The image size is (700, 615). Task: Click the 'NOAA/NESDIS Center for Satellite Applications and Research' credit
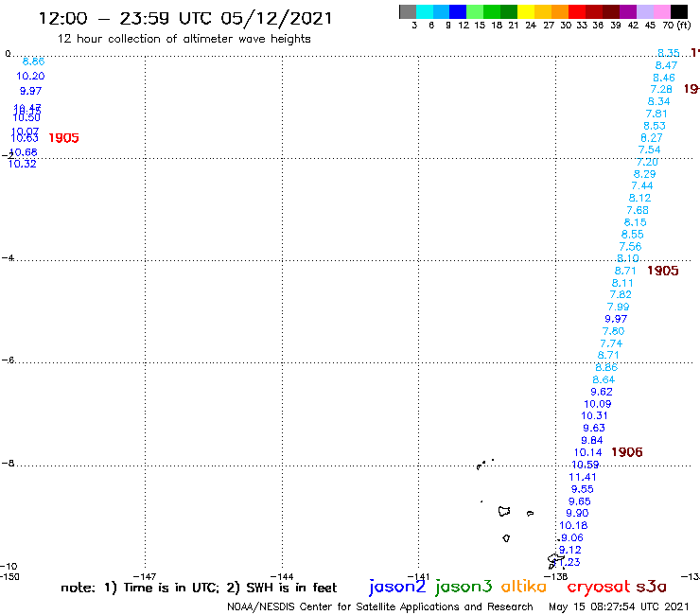pos(380,606)
